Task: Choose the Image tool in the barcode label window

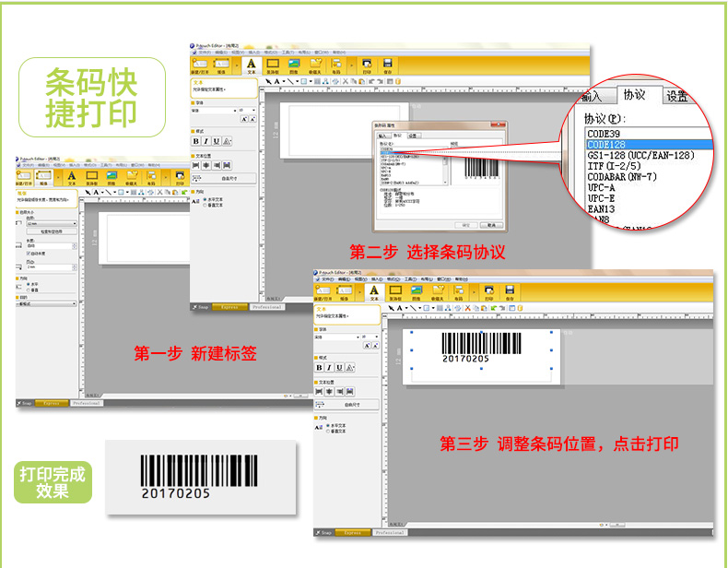Action: pyautogui.click(x=416, y=292)
